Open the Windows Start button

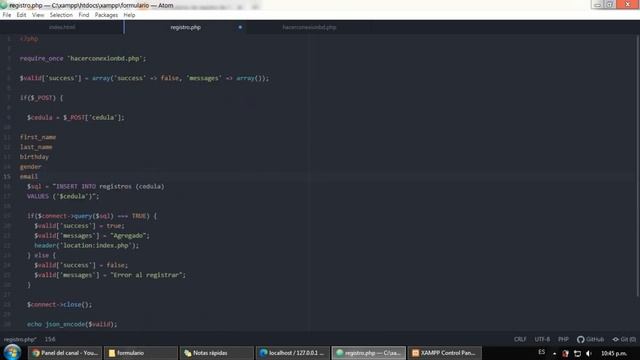pyautogui.click(x=12, y=352)
